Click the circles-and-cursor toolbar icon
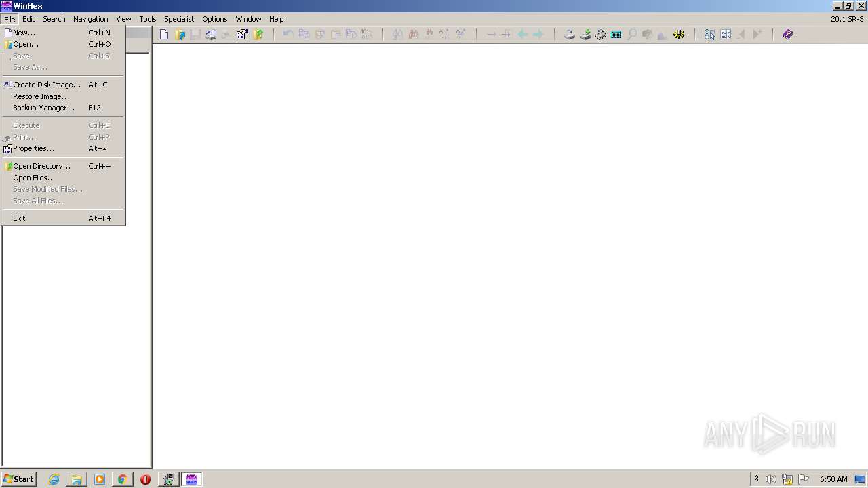Screen dimensions: 868x488 709,35
